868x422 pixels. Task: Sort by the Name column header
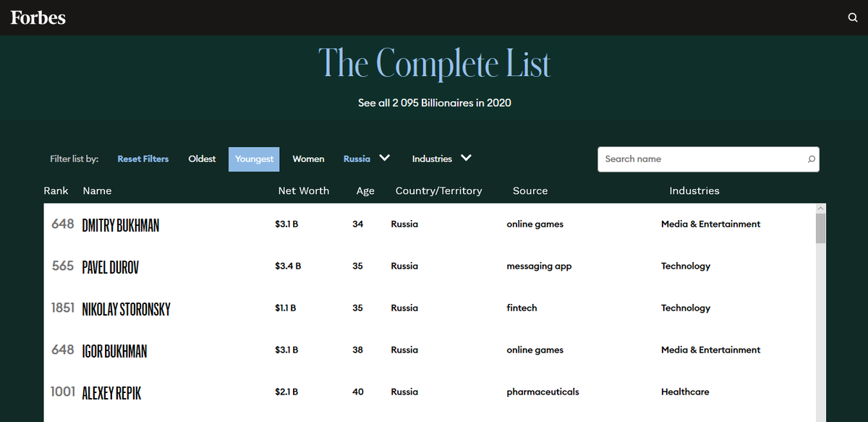97,191
